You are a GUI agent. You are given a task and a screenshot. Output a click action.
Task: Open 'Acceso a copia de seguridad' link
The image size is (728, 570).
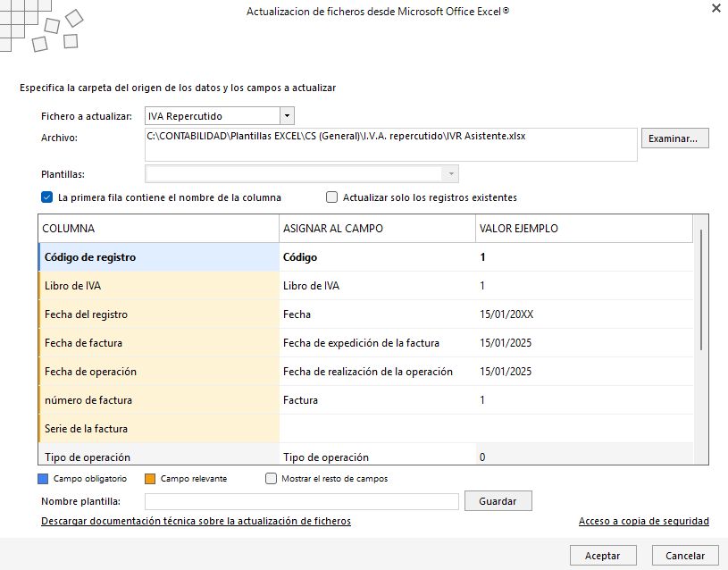643,521
